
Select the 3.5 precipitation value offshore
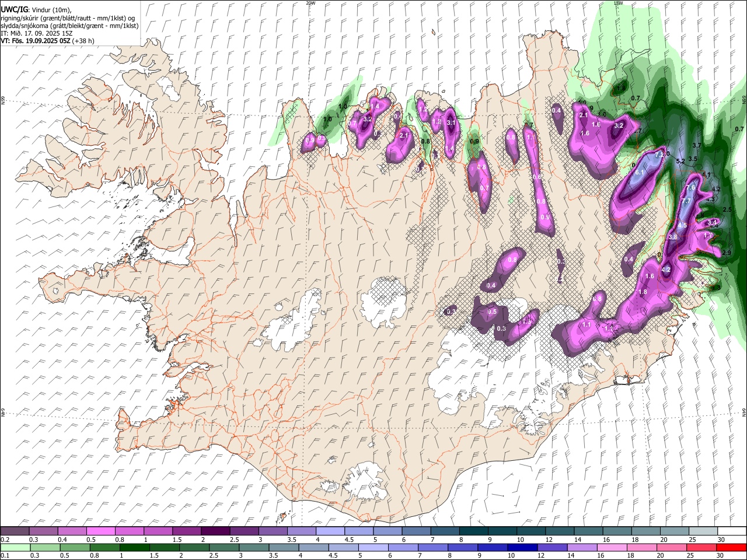pyautogui.click(x=693, y=159)
